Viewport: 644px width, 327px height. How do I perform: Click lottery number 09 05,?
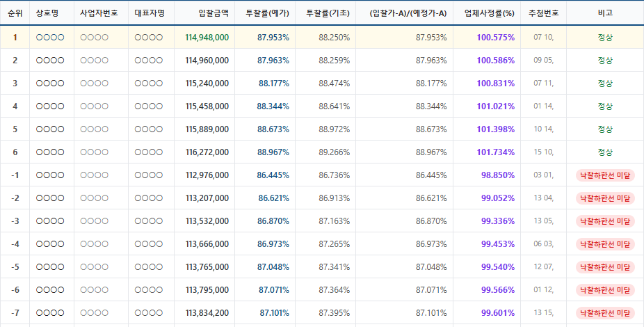tap(544, 61)
